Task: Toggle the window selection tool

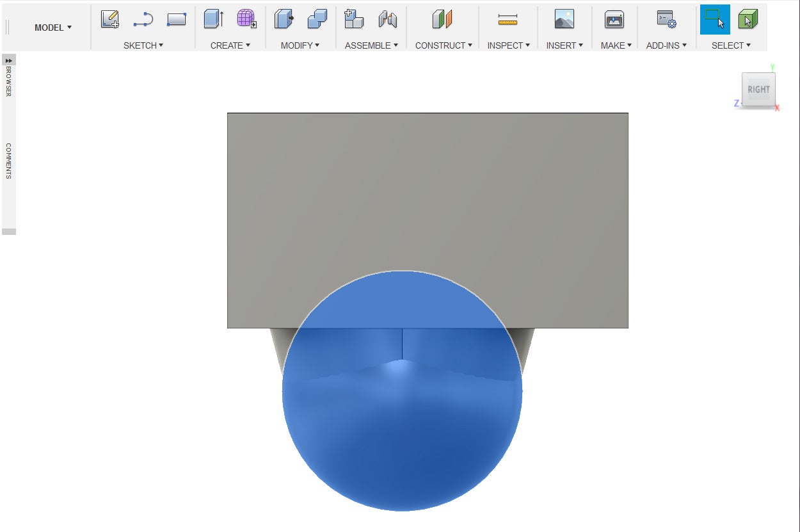Action: (x=714, y=20)
